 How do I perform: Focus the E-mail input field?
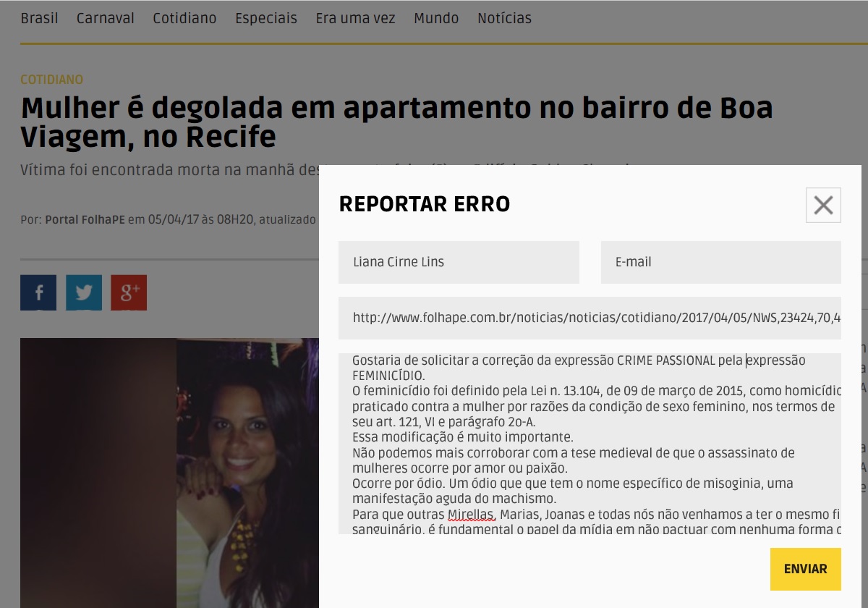[720, 262]
